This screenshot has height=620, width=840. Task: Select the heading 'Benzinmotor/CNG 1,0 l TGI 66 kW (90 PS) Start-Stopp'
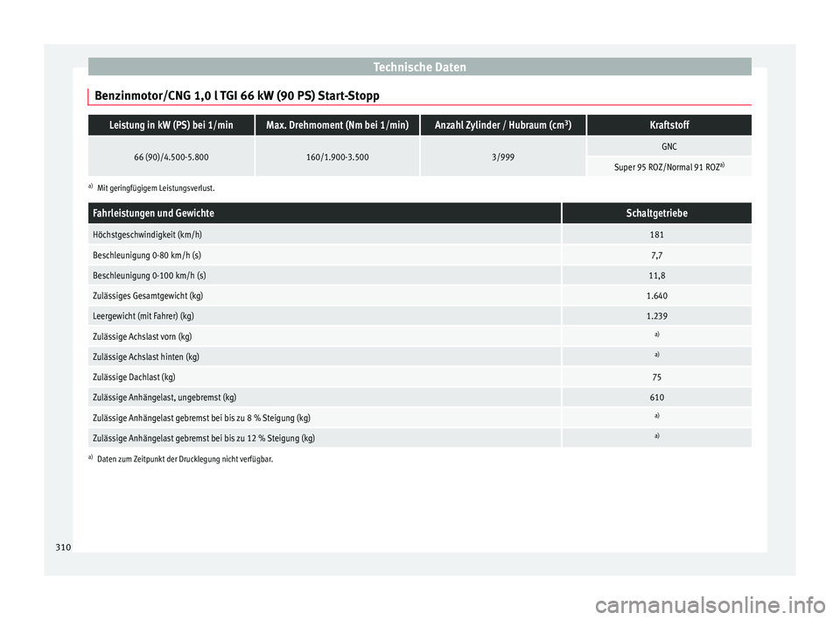pos(237,95)
